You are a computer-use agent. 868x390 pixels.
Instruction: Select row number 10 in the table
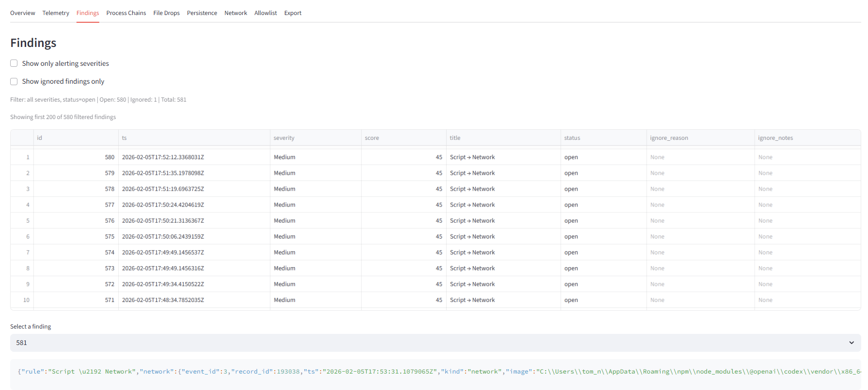26,300
